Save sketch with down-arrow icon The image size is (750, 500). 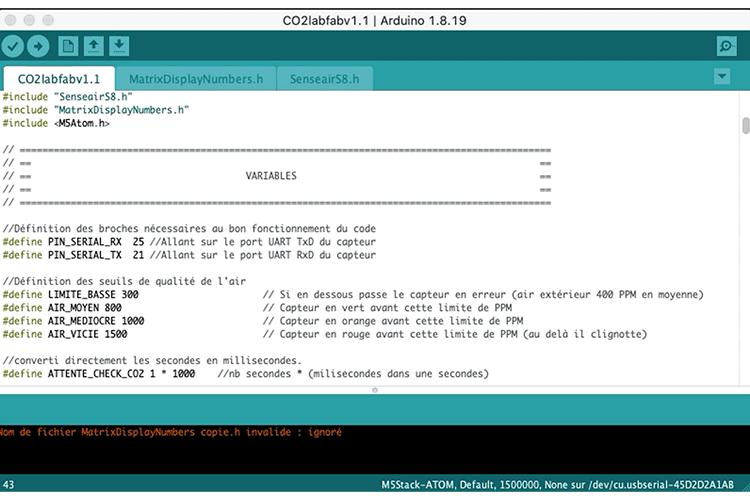tap(119, 46)
